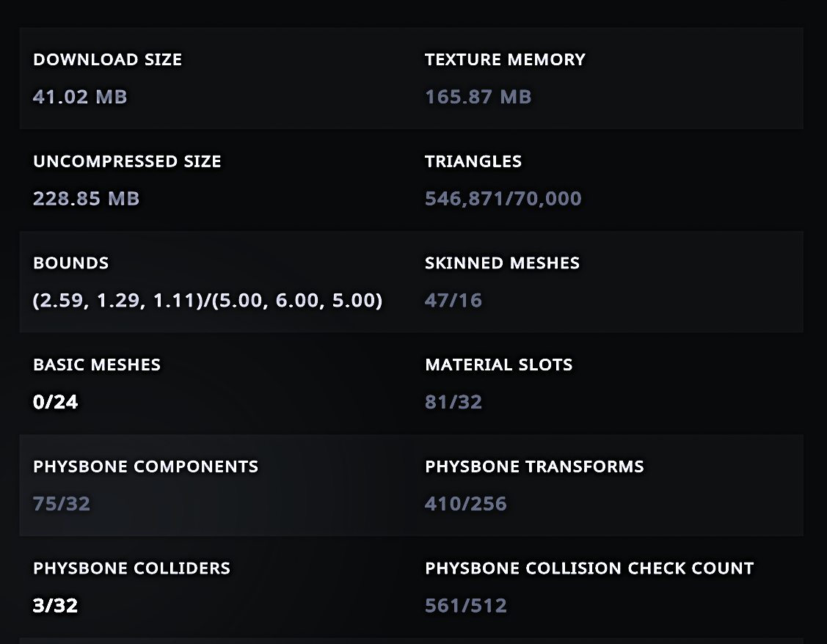This screenshot has width=827, height=644.
Task: Select the 410/256 PhysBone transforms value
Action: (x=465, y=504)
